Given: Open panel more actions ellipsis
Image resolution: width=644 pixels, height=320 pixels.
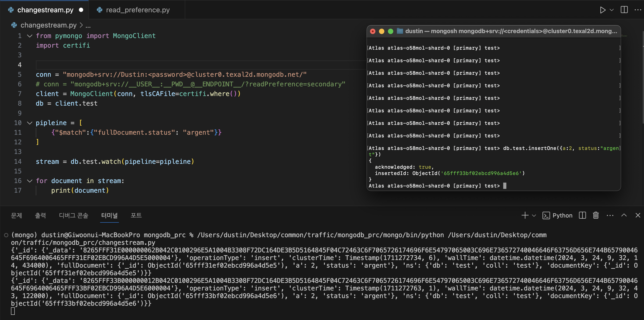Looking at the screenshot, I should pos(610,215).
